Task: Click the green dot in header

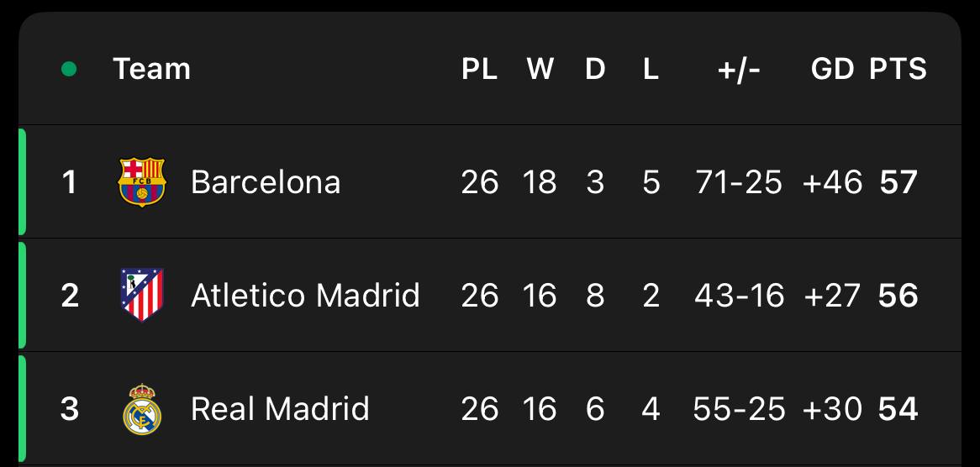Action: (69, 69)
